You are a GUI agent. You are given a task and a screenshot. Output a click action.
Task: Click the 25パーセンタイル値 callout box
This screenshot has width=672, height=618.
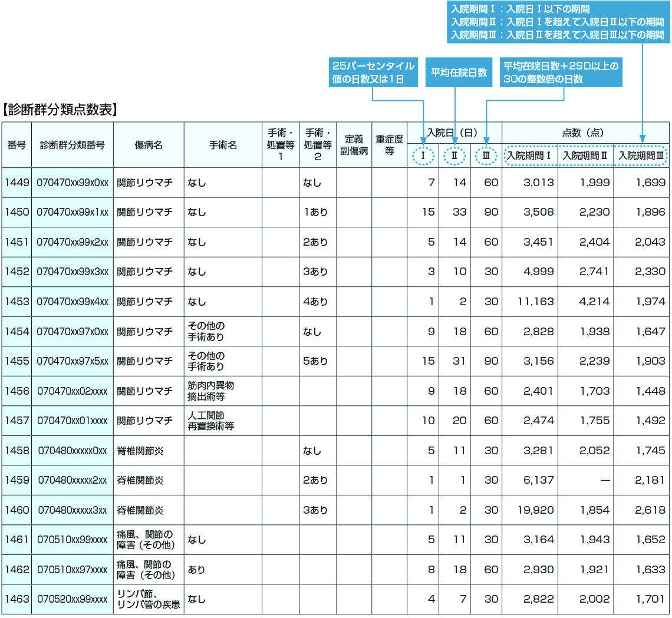[373, 72]
